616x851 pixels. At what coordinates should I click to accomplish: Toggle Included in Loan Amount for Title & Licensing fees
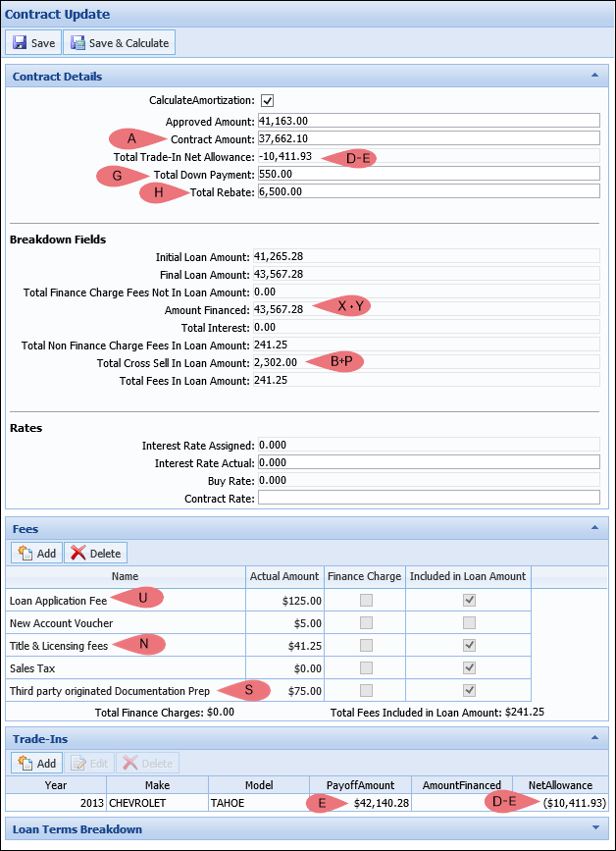pos(470,645)
